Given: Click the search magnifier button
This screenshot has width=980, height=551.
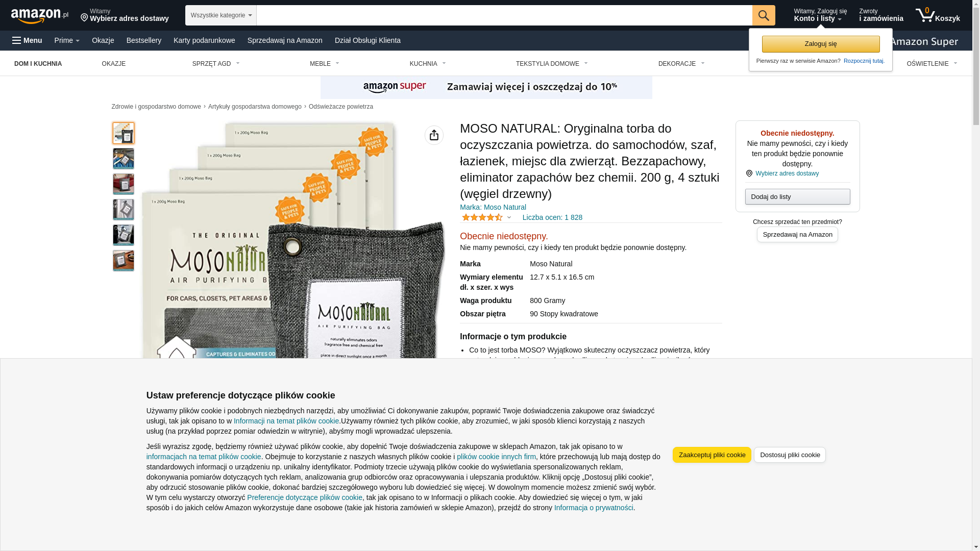Looking at the screenshot, I should pyautogui.click(x=764, y=15).
